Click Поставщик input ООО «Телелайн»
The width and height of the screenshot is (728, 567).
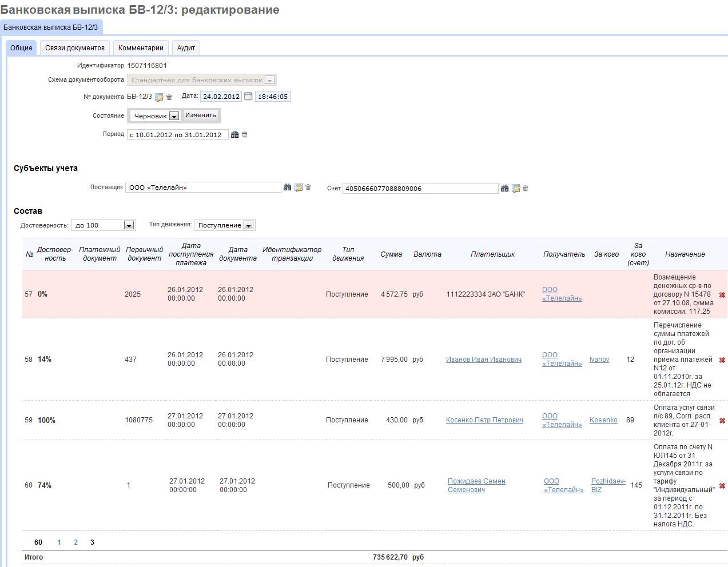click(203, 187)
